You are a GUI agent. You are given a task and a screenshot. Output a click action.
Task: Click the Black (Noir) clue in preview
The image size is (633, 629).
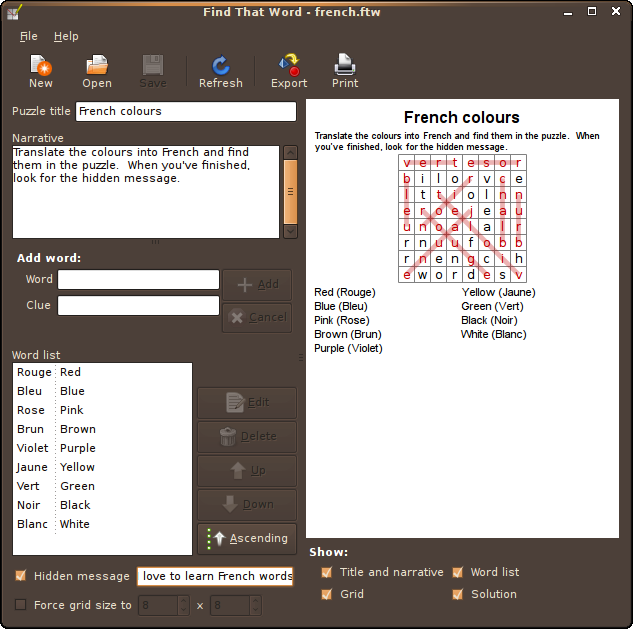(489, 320)
